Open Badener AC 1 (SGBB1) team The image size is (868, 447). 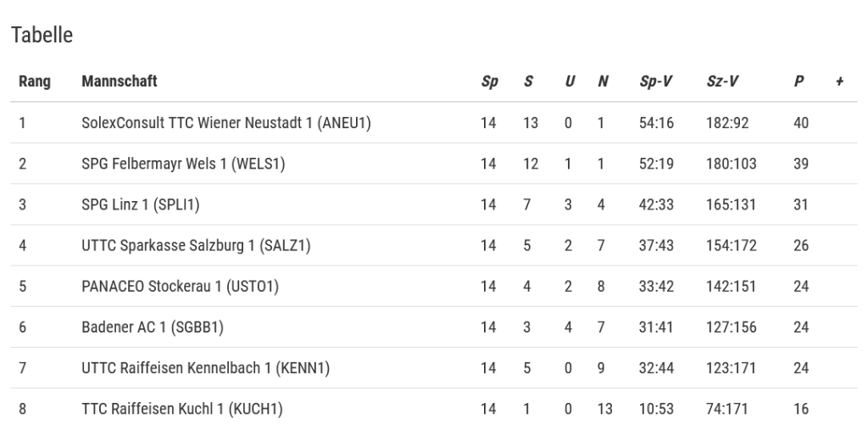point(153,327)
